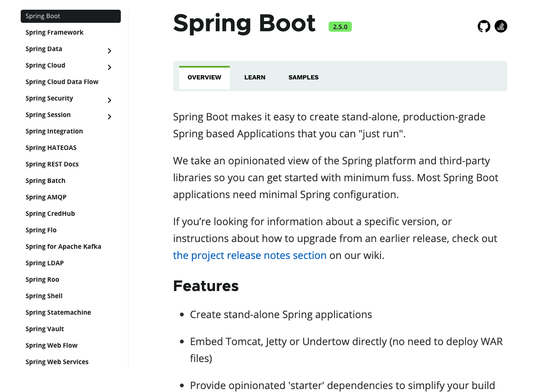Switch to the Overview tab

[x=204, y=78]
